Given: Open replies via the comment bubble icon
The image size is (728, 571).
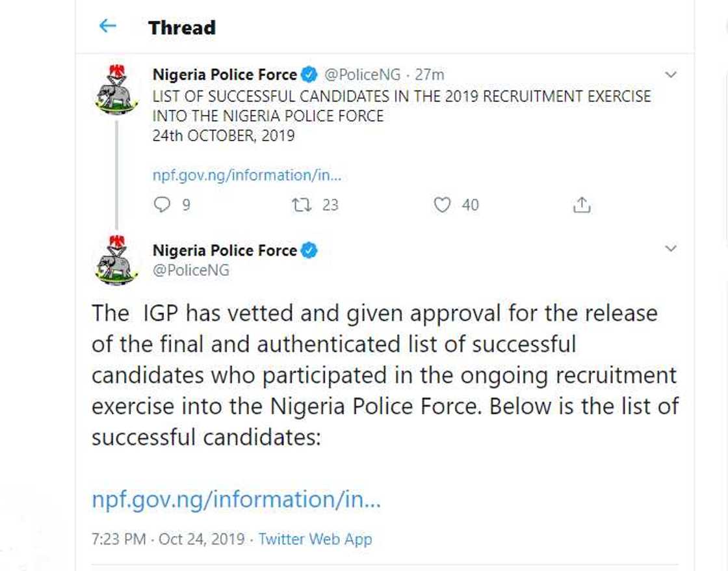Looking at the screenshot, I should (x=161, y=205).
